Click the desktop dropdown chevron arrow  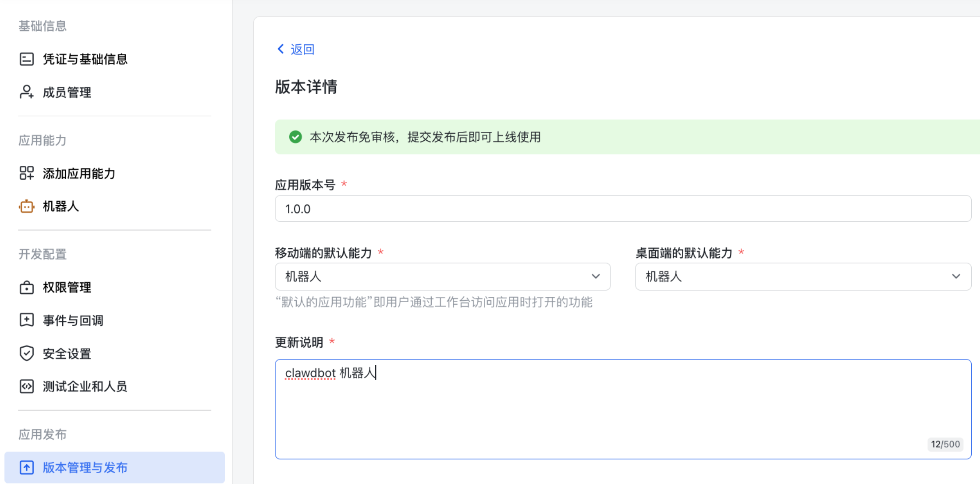[956, 277]
